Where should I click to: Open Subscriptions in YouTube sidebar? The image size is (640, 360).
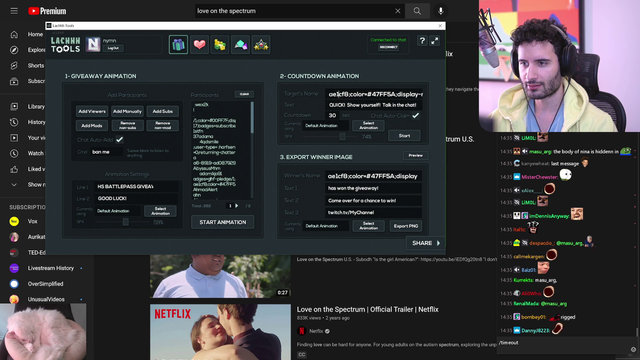click(x=27, y=81)
